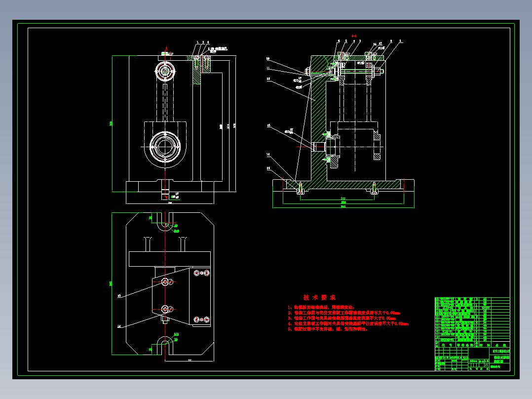Select balloon 15 left of section view
532x399 pixels.
268,168
